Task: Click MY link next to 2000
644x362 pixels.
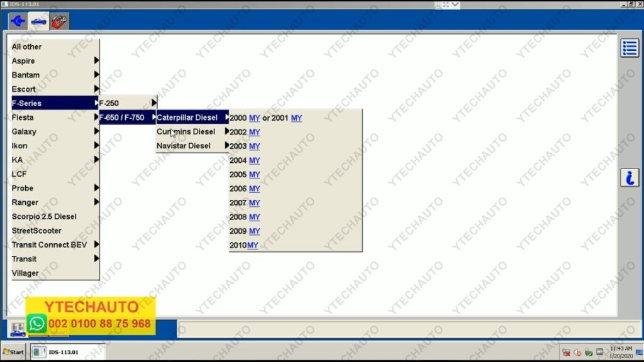Action: click(254, 118)
